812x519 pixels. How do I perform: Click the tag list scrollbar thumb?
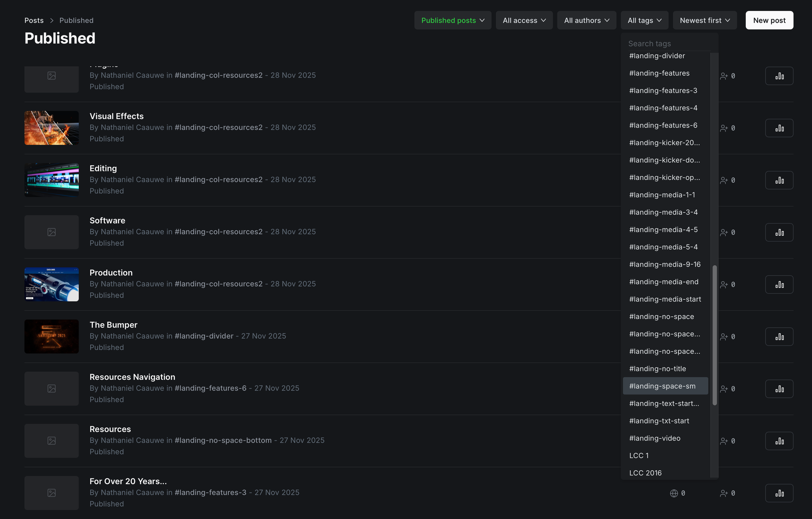point(715,335)
